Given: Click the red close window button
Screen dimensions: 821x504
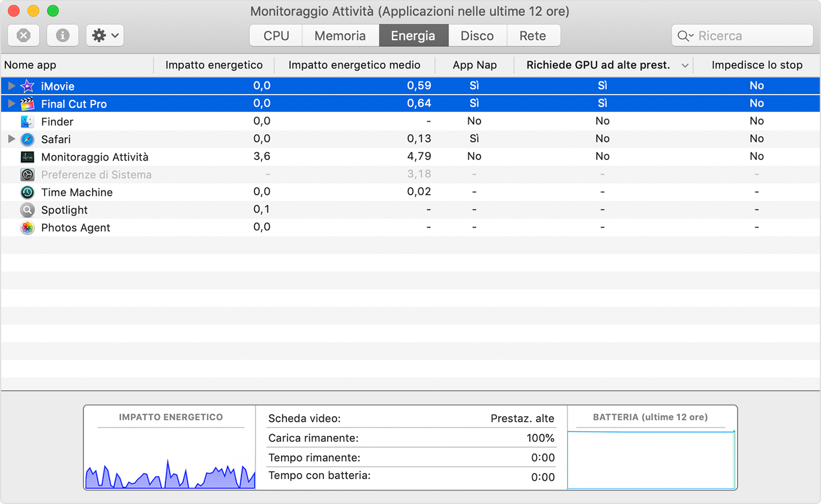Looking at the screenshot, I should [14, 11].
